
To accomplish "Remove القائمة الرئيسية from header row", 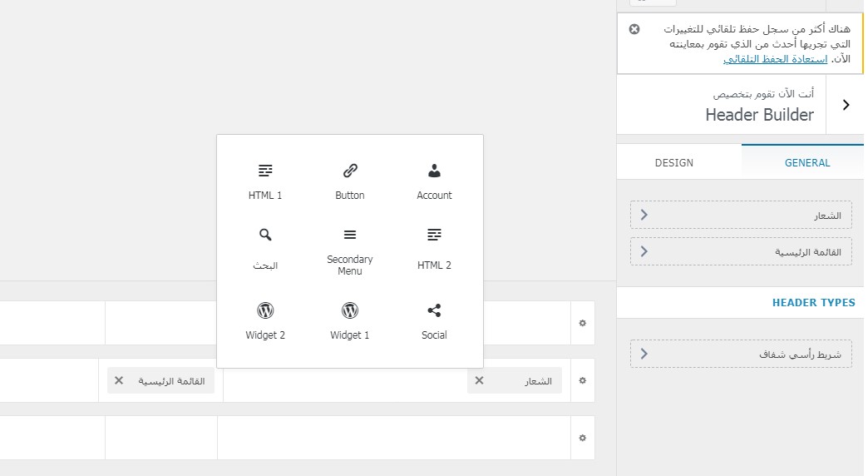I will [x=119, y=380].
